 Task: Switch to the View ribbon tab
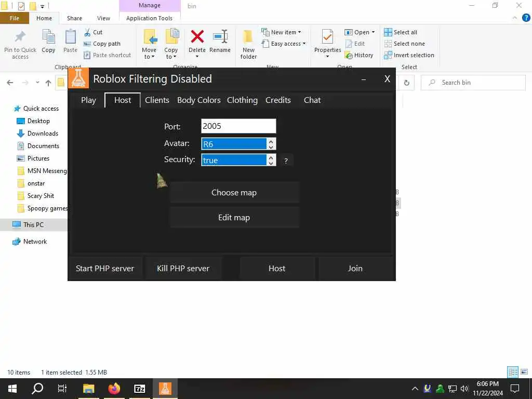point(103,18)
